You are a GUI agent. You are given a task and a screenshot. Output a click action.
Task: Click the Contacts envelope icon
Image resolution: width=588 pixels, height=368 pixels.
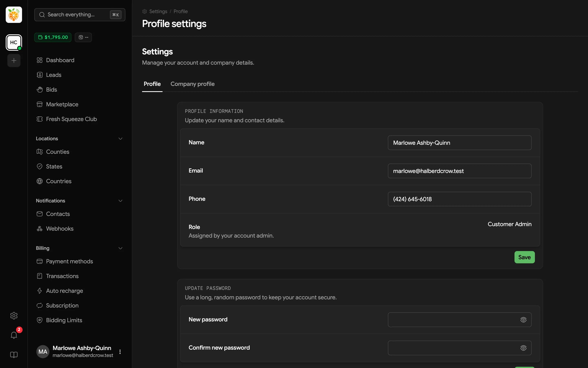point(40,214)
